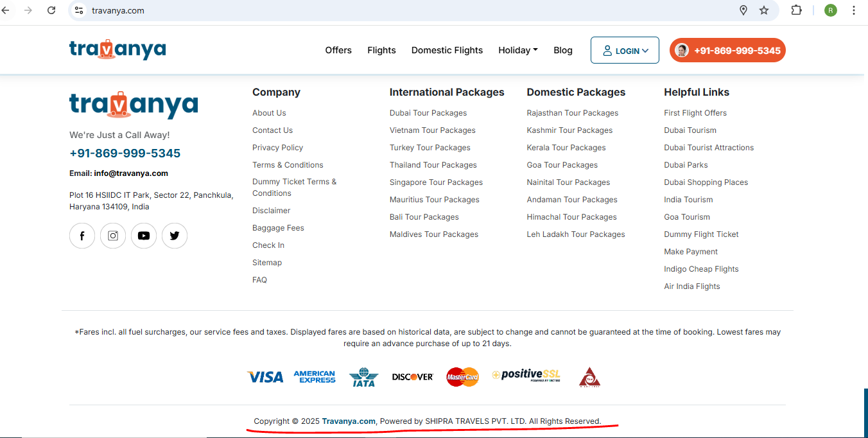
Task: Open Indigo Cheap Flights link
Action: point(701,269)
